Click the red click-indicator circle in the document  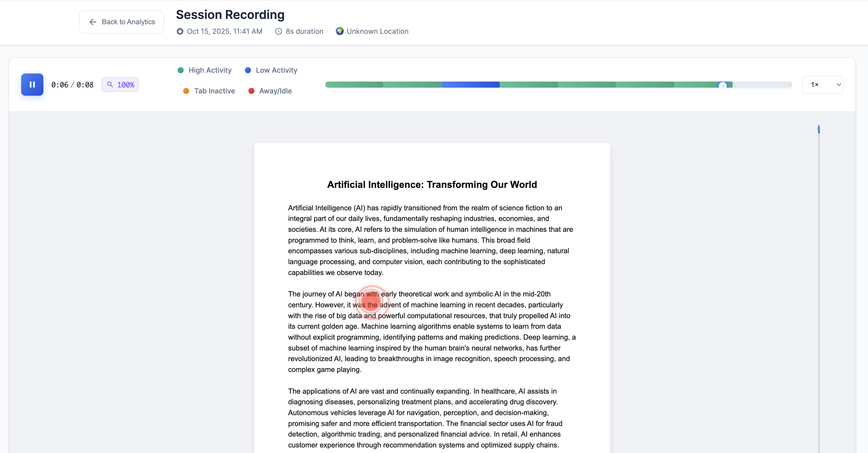pyautogui.click(x=371, y=301)
